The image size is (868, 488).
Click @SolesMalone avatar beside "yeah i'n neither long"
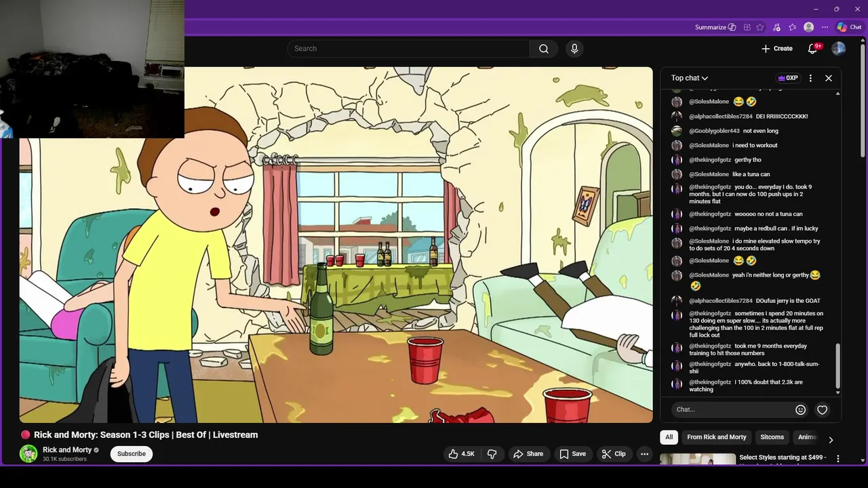[677, 276]
